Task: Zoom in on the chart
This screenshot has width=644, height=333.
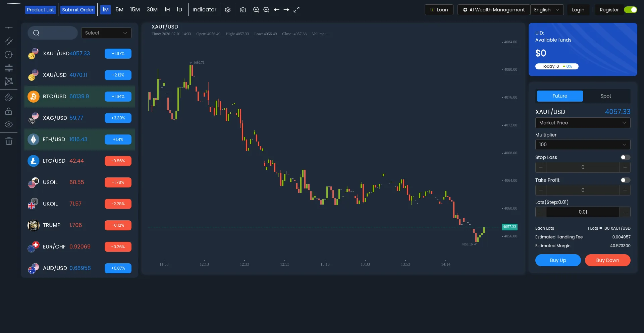Action: (256, 10)
